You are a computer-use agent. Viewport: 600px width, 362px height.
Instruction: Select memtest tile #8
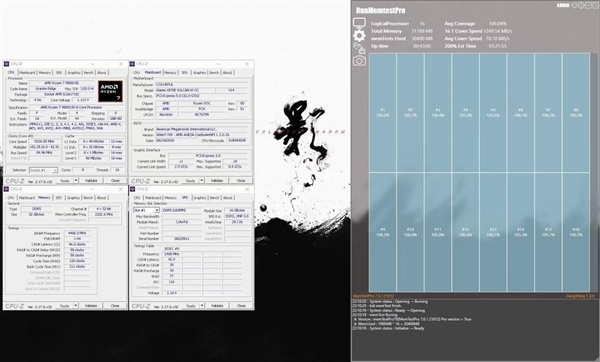click(x=576, y=113)
